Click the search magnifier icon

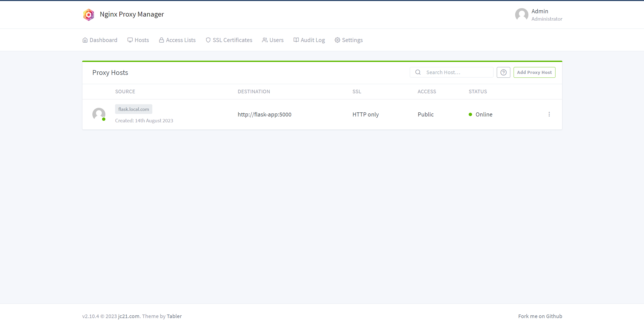tap(418, 72)
